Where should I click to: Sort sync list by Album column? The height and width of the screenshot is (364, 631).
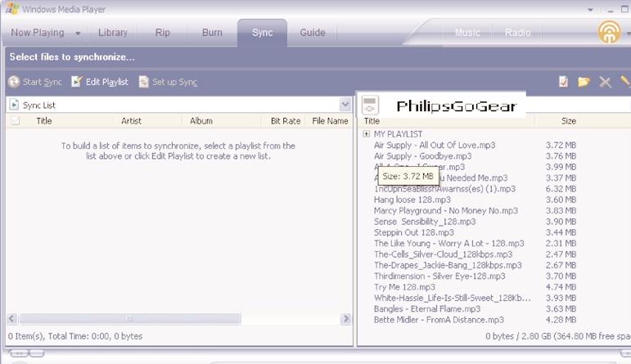[x=201, y=121]
